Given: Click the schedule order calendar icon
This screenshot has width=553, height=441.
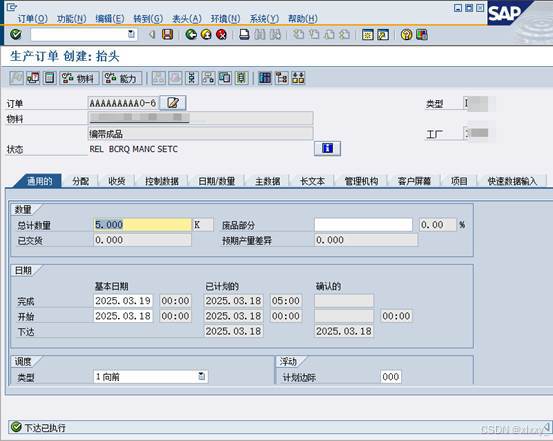Looking at the screenshot, I should pos(34,78).
